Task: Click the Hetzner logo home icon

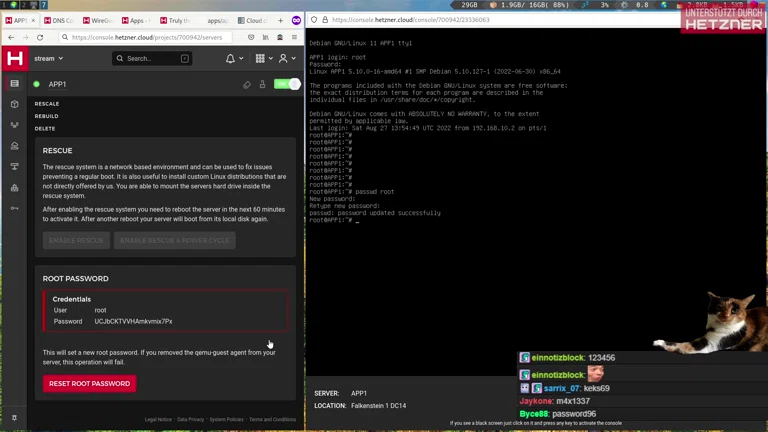Action: pyautogui.click(x=15, y=59)
